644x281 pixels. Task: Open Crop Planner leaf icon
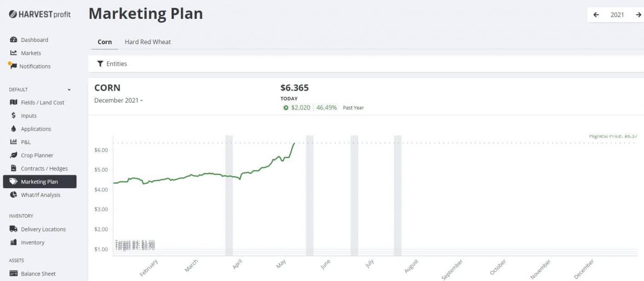[13, 155]
